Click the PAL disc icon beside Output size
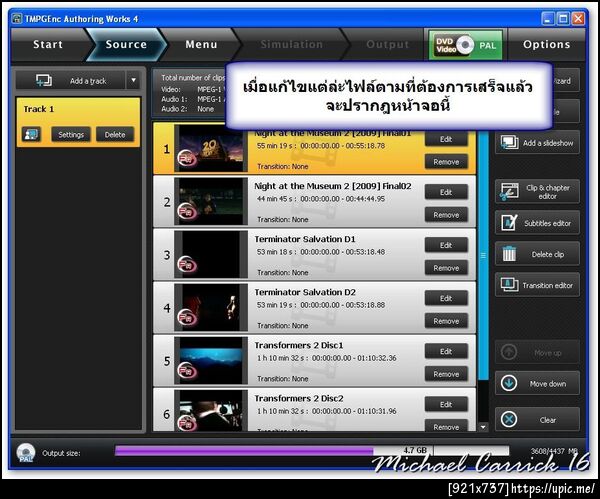The image size is (600, 499). 26,453
